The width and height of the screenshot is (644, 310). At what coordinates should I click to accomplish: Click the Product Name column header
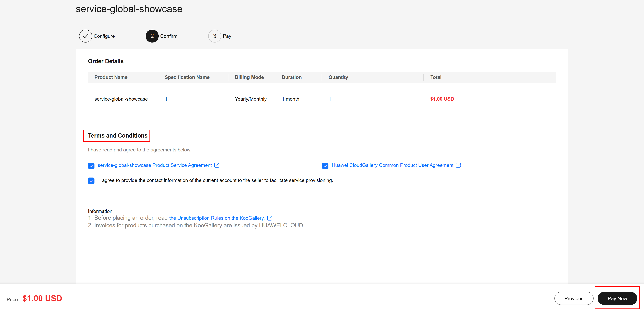tap(111, 77)
